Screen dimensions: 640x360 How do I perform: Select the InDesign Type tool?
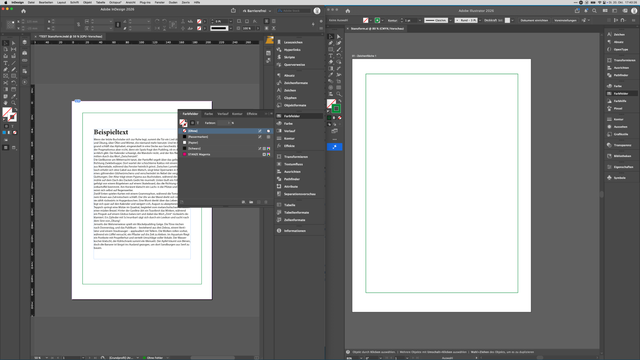click(6, 63)
